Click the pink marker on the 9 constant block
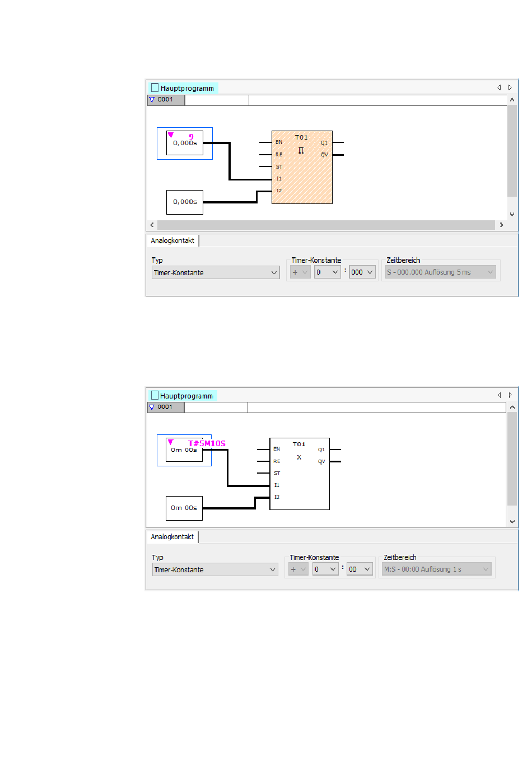Screen dimensions: 532x783 [x=171, y=135]
